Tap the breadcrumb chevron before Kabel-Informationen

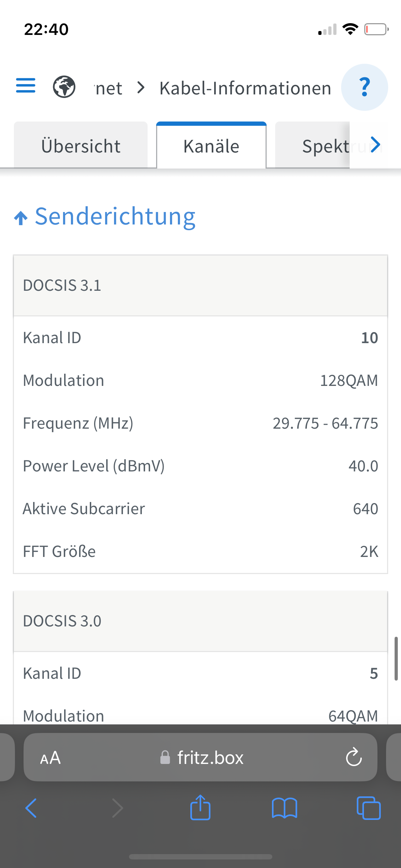click(x=141, y=87)
